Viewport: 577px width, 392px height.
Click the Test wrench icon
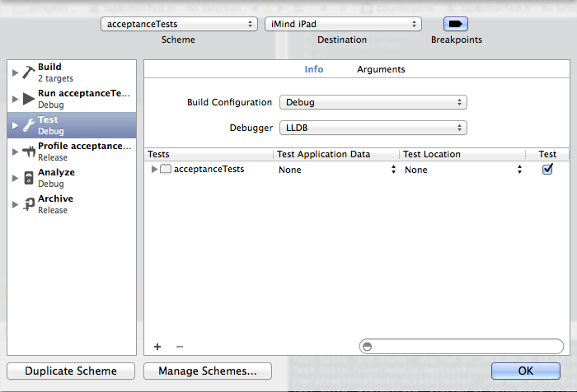pos(28,125)
